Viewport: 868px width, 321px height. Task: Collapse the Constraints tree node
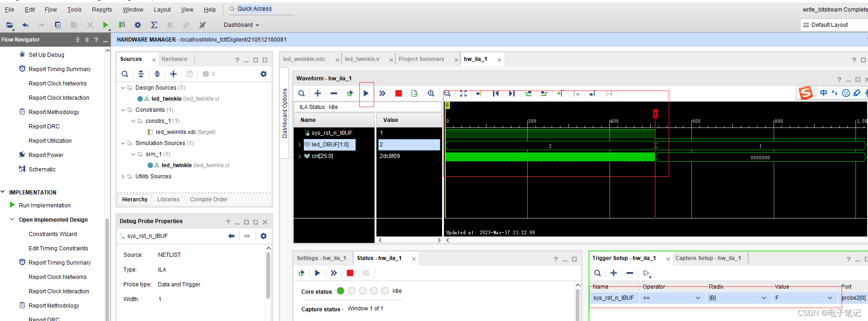[123, 110]
